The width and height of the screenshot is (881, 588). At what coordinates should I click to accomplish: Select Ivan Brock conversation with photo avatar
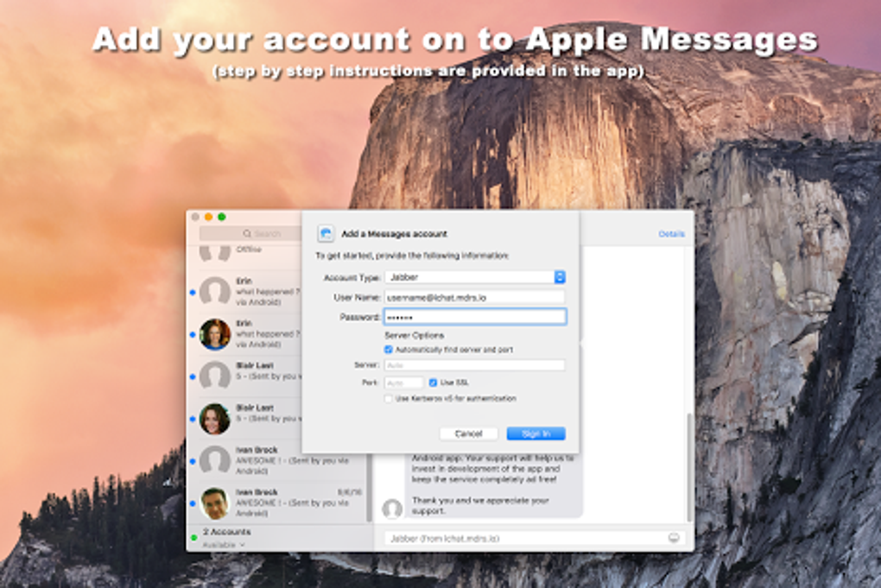278,503
